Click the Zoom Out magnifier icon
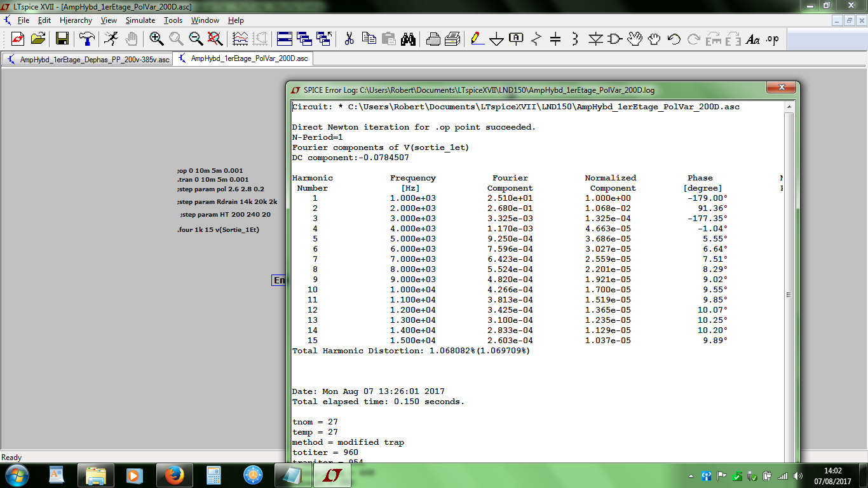This screenshot has width=868, height=488. tap(196, 39)
